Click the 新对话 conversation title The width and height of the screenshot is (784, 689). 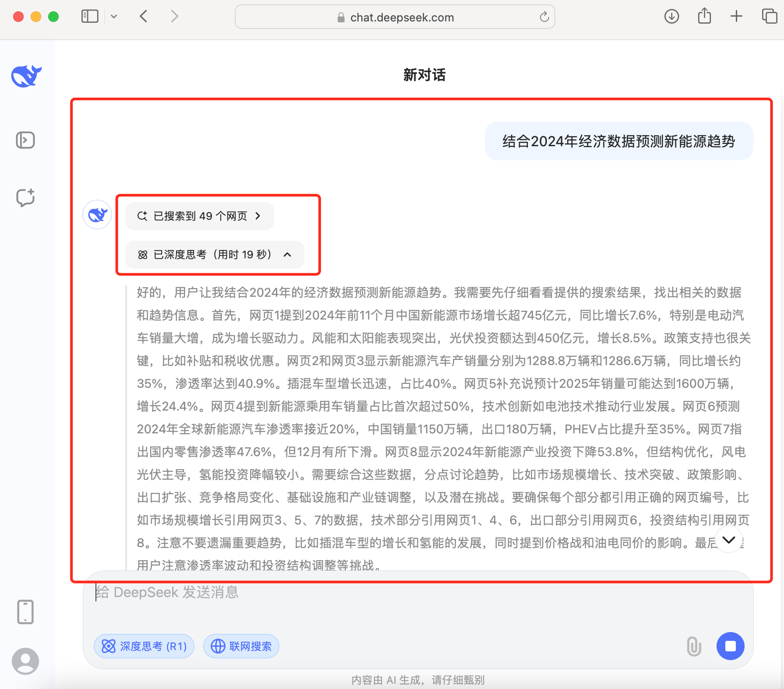pyautogui.click(x=424, y=75)
